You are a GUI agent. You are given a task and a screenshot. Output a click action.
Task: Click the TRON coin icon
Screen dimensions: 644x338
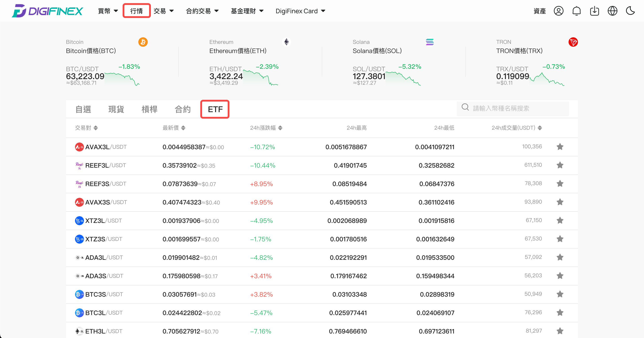coord(573,42)
